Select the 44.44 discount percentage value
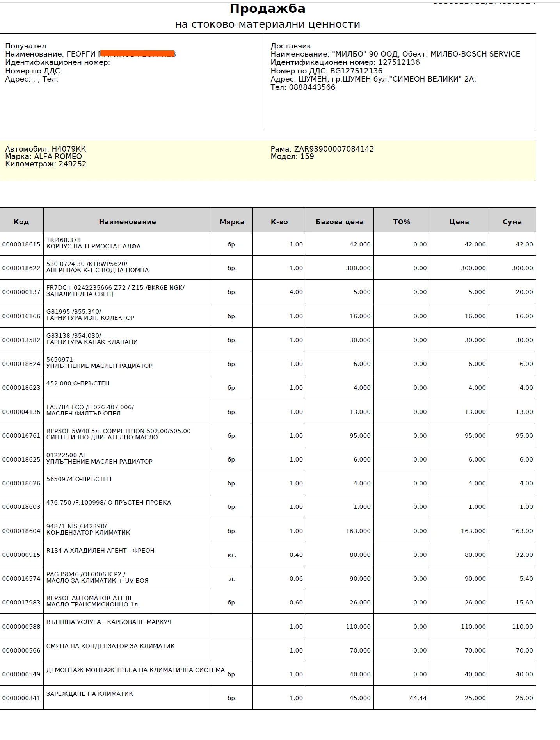560x740 pixels. pos(418,698)
